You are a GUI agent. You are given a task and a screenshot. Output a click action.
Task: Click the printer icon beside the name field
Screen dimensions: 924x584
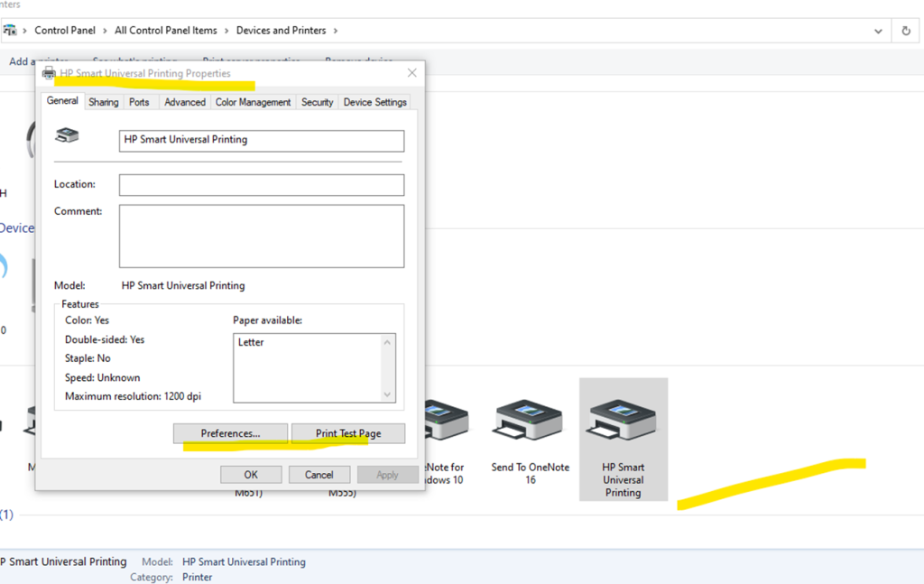pos(67,136)
